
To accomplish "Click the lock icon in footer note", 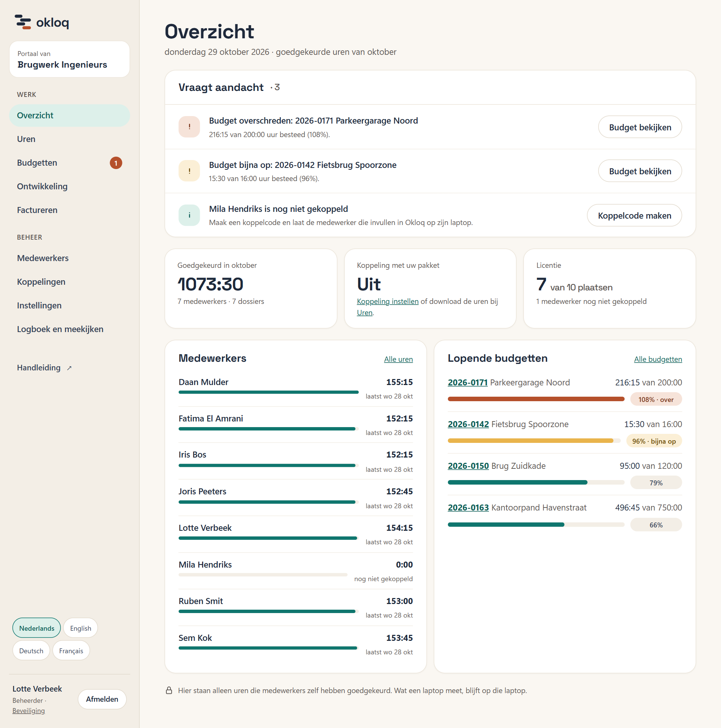I will (x=169, y=690).
